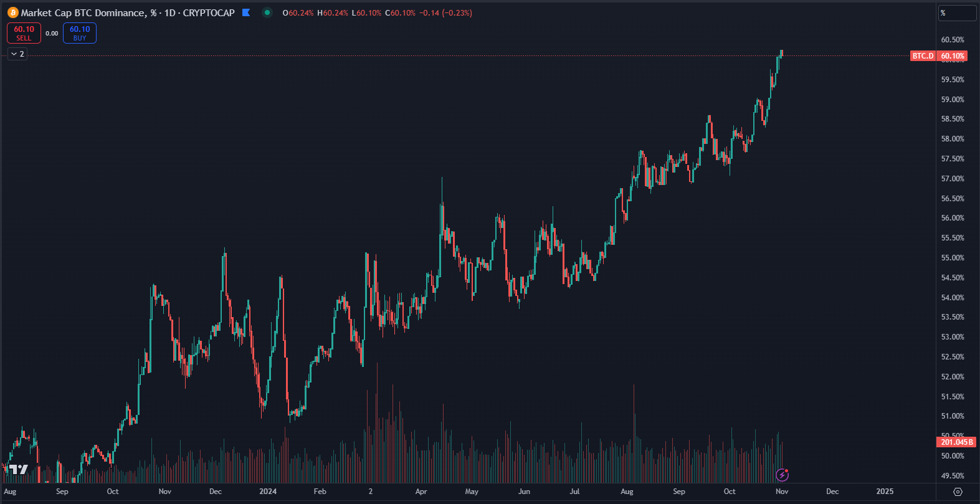Click the blue BUY 60.10 button
Viewport: 980px width, 504px height.
tap(80, 33)
